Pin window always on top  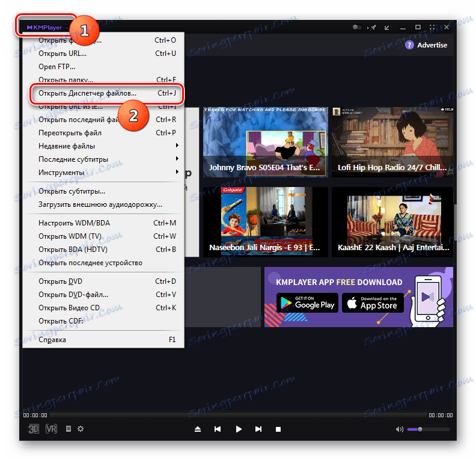pyautogui.click(x=372, y=28)
